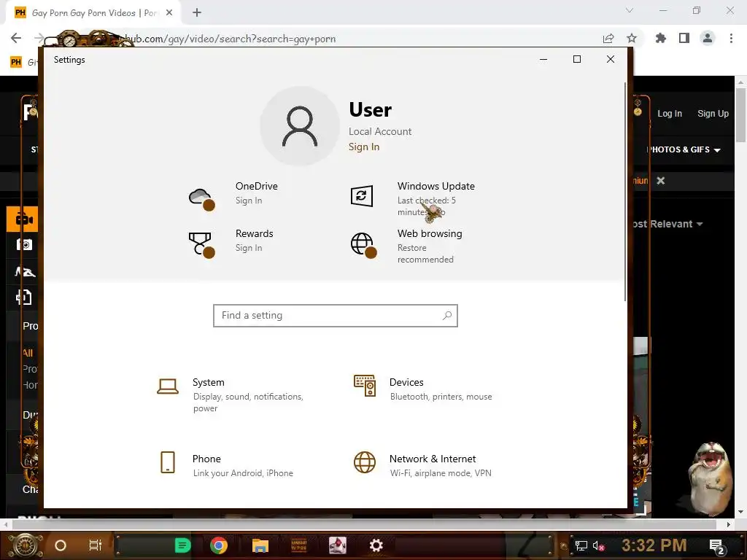Click the magnifier icon in Find a setting
Viewport: 747px width, 560px height.
(x=447, y=315)
